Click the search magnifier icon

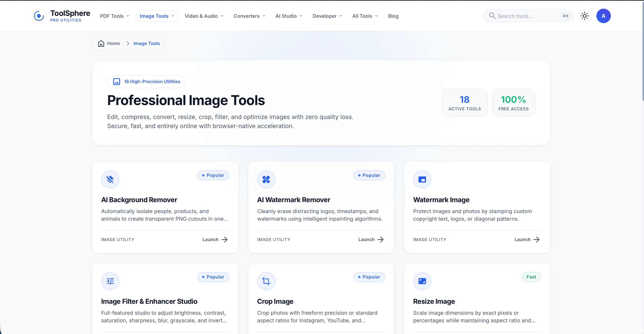pyautogui.click(x=492, y=16)
